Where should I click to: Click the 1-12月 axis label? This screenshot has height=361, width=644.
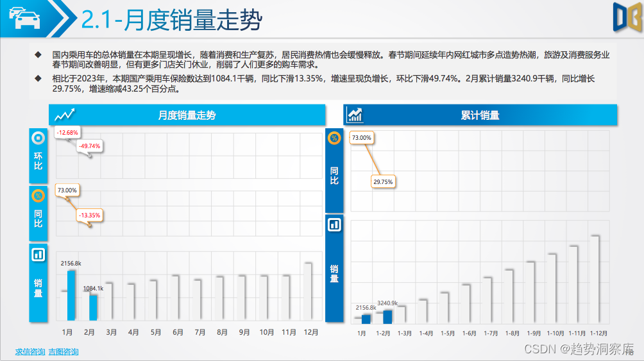(599, 333)
